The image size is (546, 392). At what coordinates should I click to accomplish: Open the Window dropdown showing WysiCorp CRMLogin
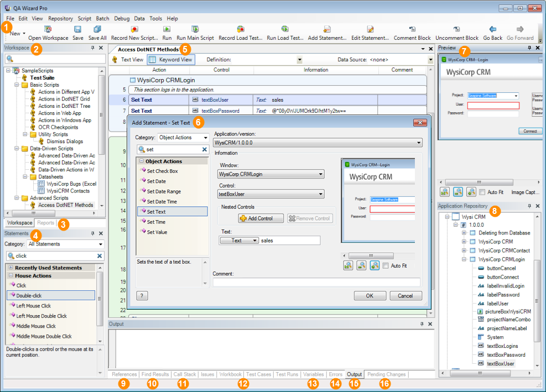(271, 175)
